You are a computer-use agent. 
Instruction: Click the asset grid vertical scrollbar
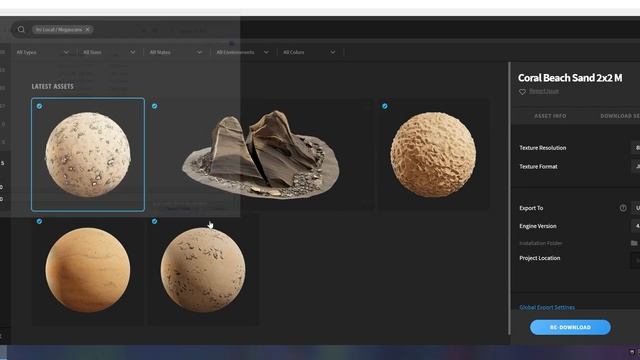point(509,198)
